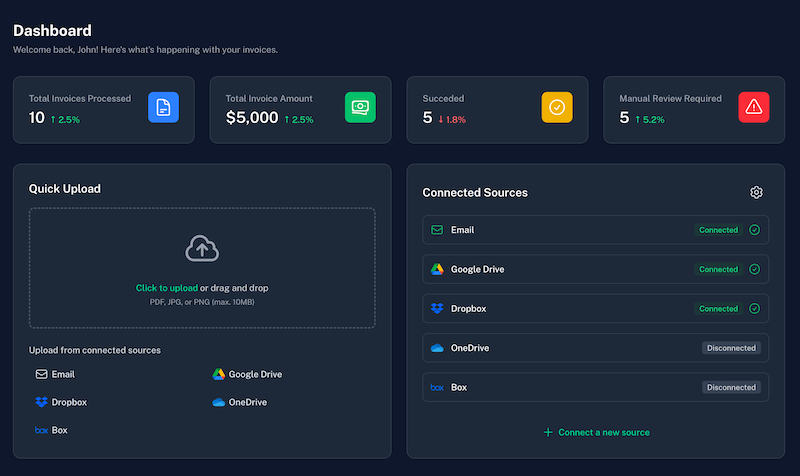Upload from Email source
This screenshot has height=476, width=800.
click(x=55, y=374)
